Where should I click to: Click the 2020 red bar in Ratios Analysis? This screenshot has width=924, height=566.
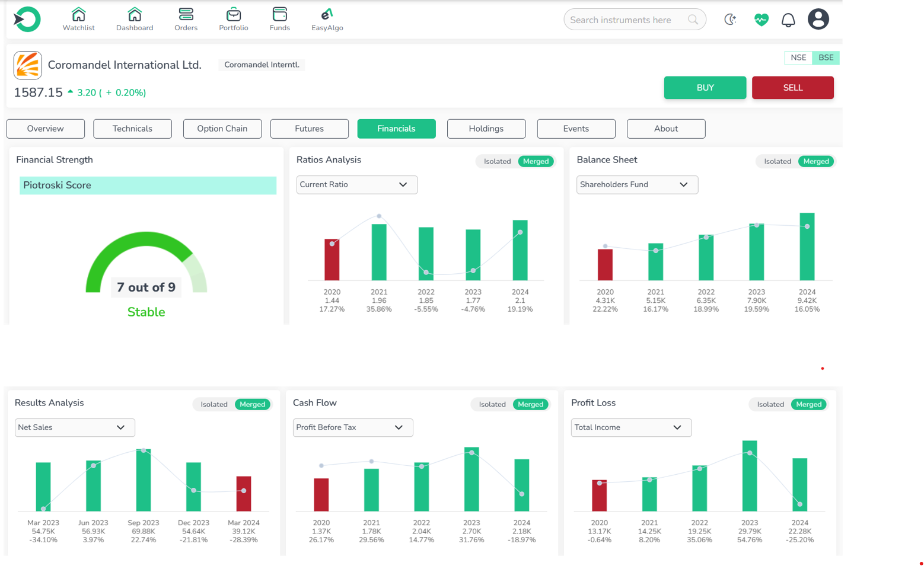point(332,260)
